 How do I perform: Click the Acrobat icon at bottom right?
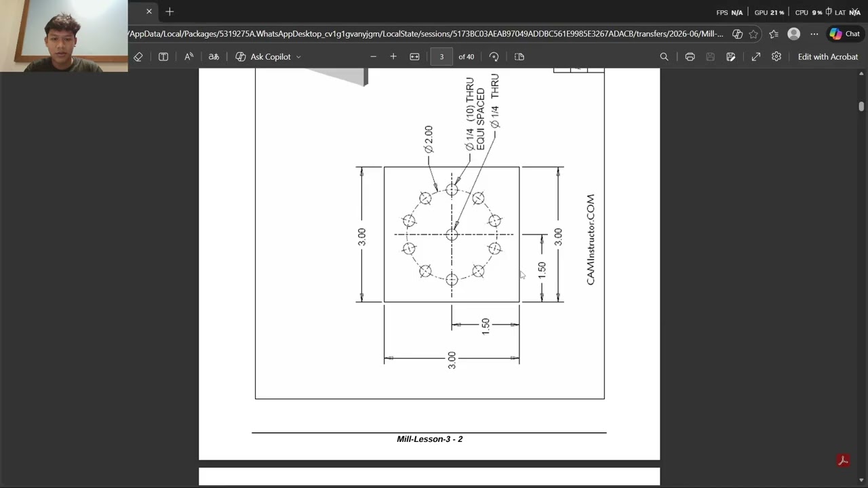pyautogui.click(x=843, y=461)
